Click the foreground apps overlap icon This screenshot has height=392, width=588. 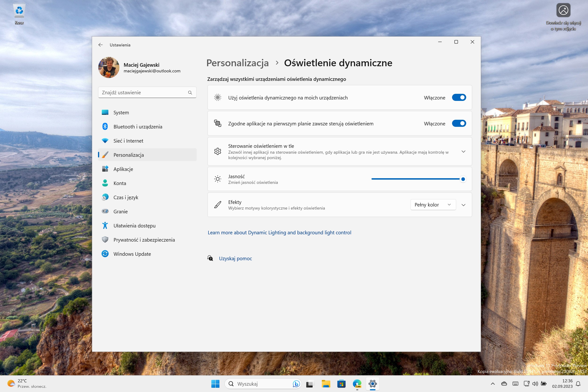(218, 124)
